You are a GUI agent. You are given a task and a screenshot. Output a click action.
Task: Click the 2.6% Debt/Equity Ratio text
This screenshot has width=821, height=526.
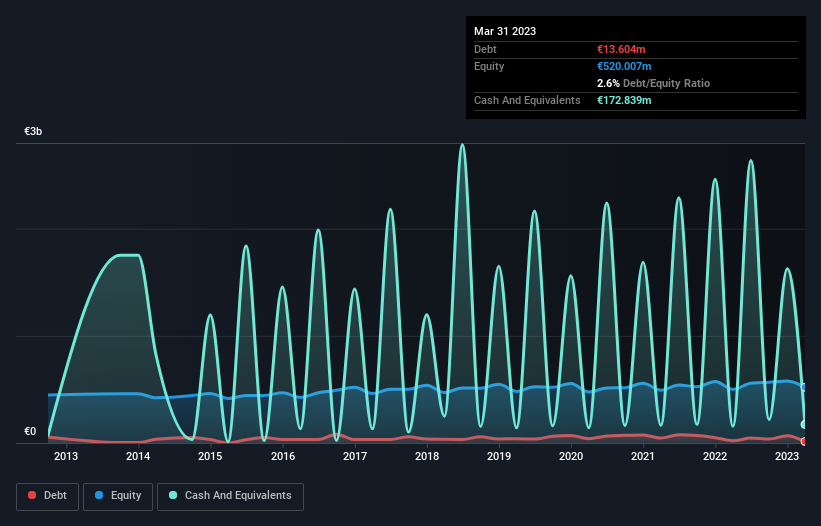pos(653,83)
